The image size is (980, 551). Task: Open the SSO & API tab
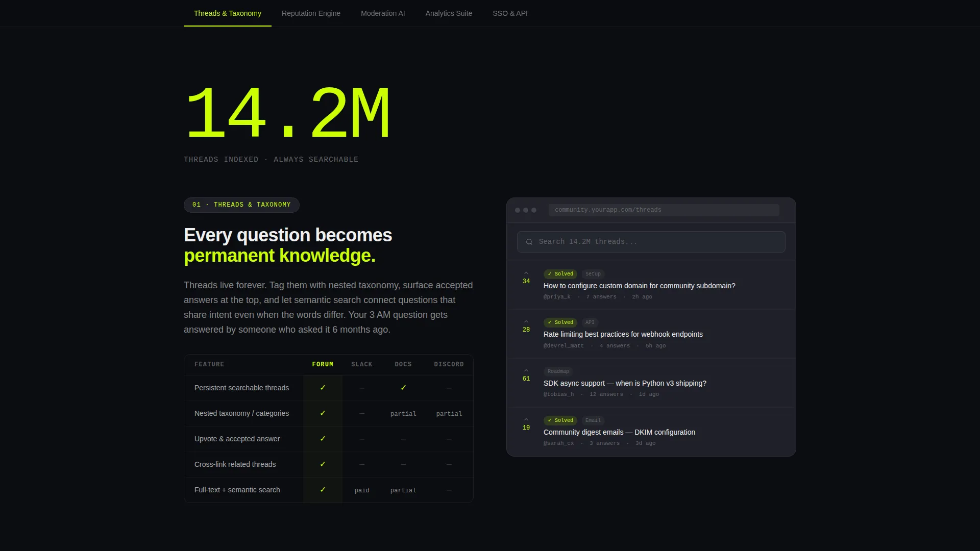coord(510,13)
